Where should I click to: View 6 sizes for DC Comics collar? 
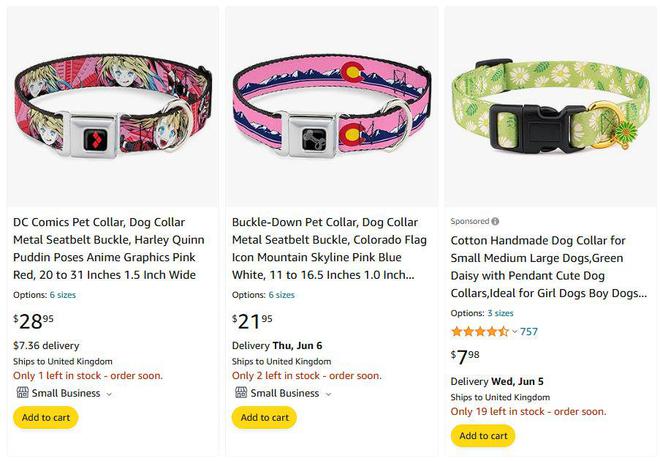click(x=63, y=295)
